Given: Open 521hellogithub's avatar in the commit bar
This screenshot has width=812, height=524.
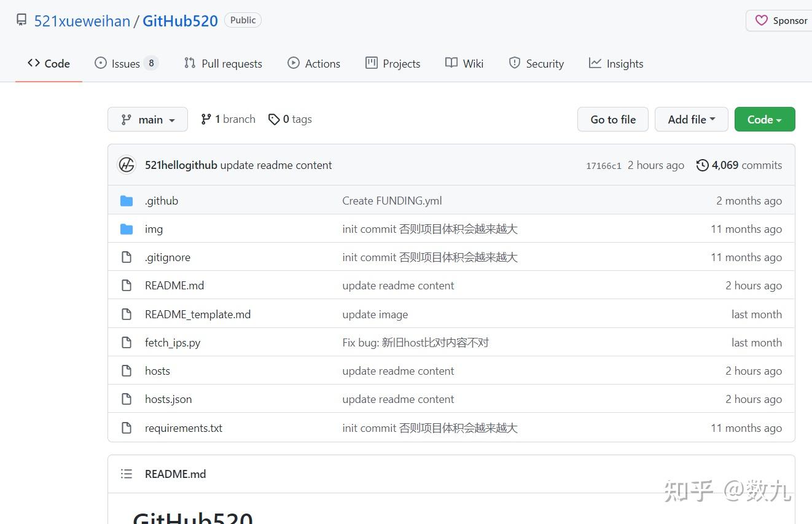Looking at the screenshot, I should coord(127,165).
